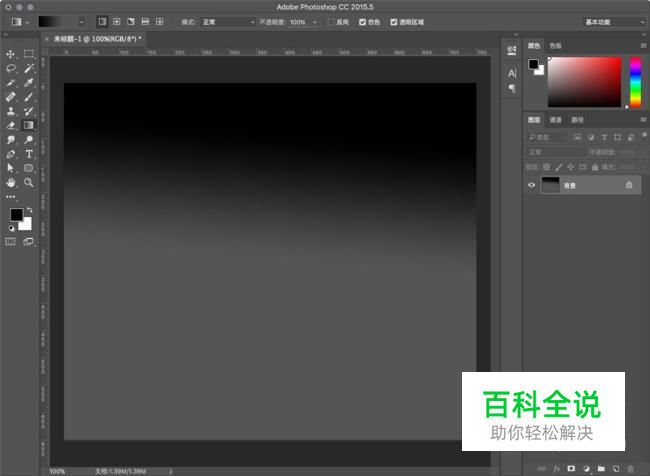The width and height of the screenshot is (650, 476).
Task: Select the Lasso tool
Action: pos(11,68)
